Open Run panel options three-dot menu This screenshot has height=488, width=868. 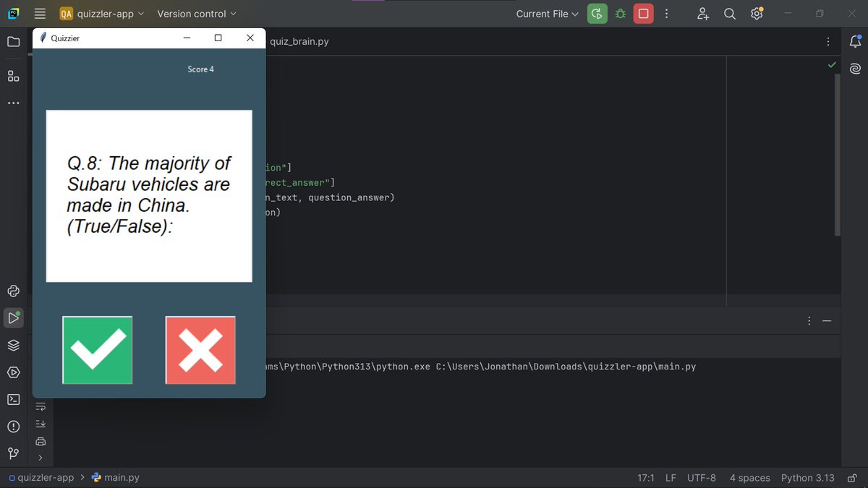(809, 320)
